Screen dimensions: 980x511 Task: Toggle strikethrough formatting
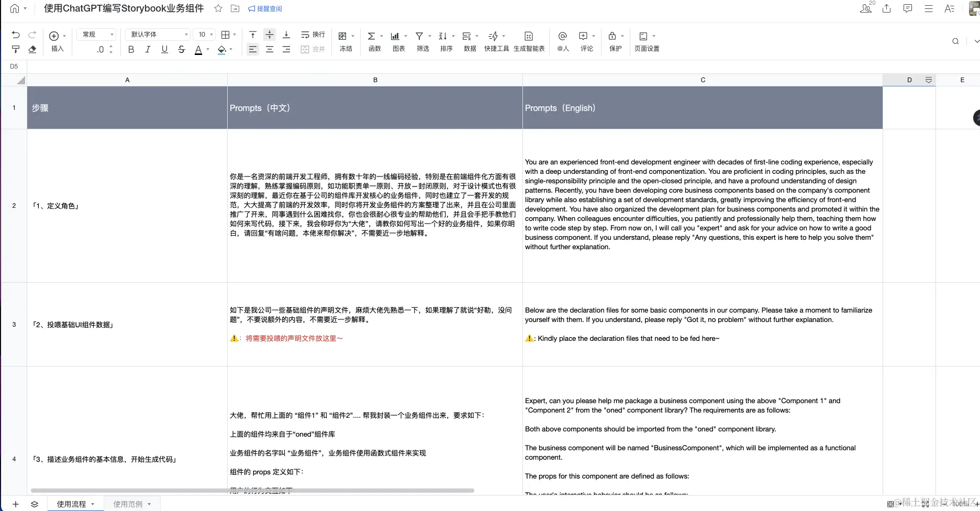[181, 49]
